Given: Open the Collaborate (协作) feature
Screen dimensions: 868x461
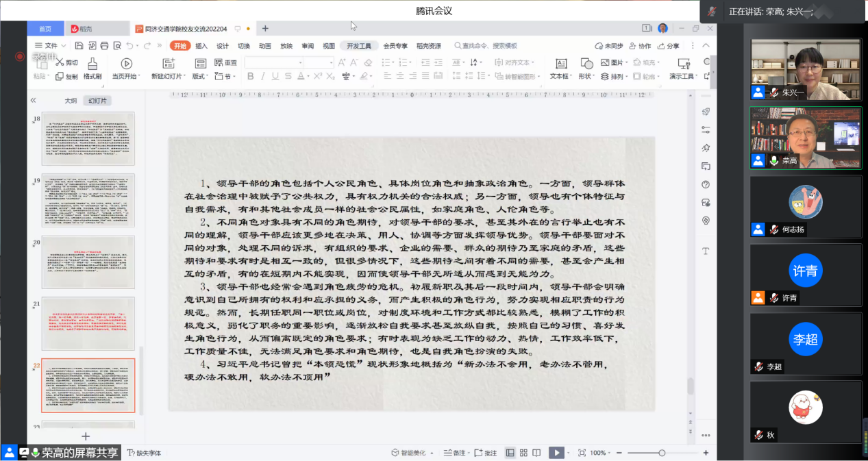Looking at the screenshot, I should pyautogui.click(x=639, y=46).
